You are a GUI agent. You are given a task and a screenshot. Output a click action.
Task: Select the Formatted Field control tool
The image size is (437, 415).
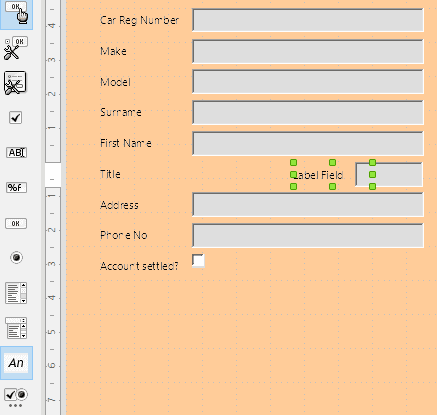16,188
